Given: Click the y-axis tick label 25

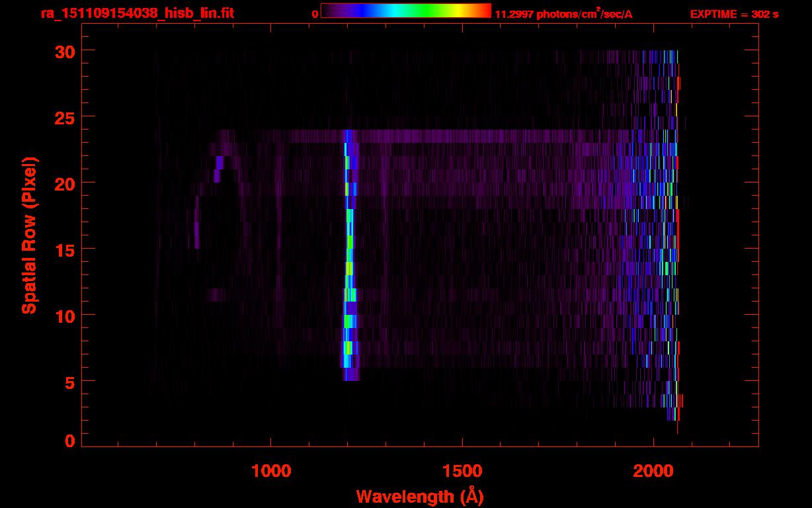Looking at the screenshot, I should (65, 117).
